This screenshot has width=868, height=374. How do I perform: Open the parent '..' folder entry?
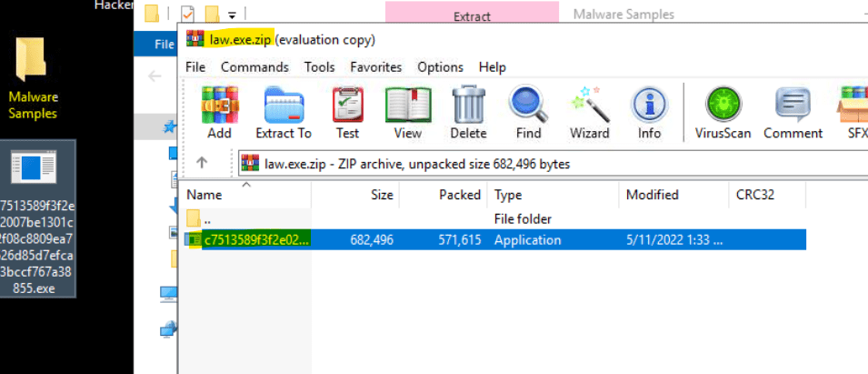(207, 219)
